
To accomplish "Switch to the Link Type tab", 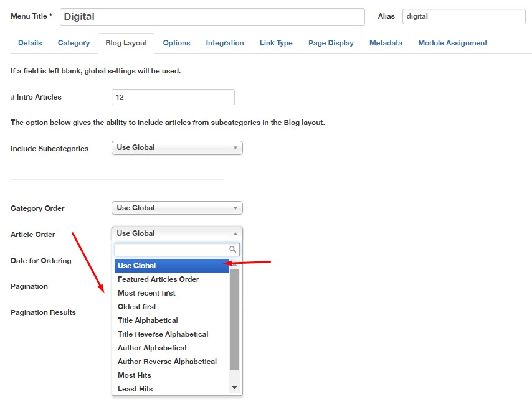I will click(276, 43).
